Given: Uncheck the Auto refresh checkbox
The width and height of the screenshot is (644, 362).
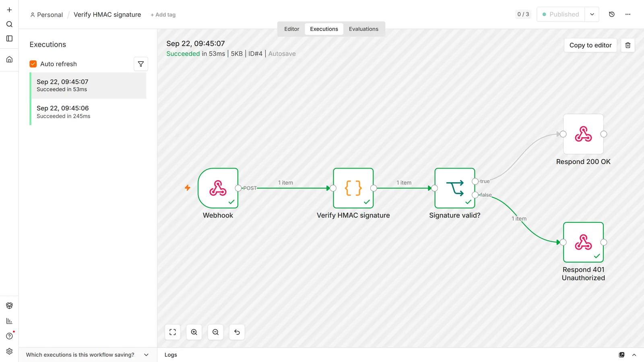Looking at the screenshot, I should pyautogui.click(x=33, y=64).
